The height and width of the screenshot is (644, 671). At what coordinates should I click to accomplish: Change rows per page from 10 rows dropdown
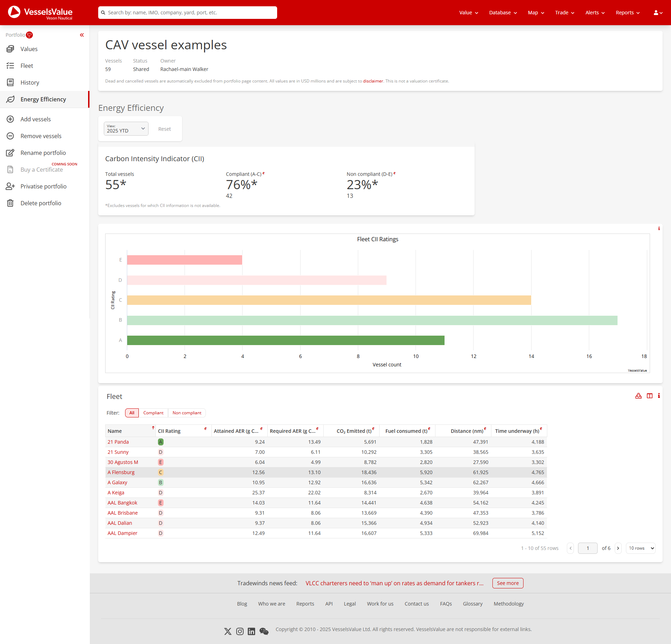(x=640, y=548)
